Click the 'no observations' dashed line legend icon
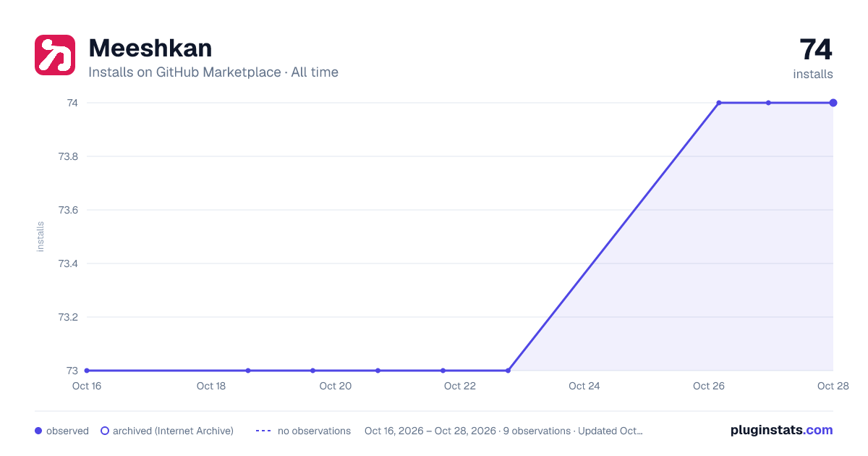The image size is (868, 456). point(263,431)
